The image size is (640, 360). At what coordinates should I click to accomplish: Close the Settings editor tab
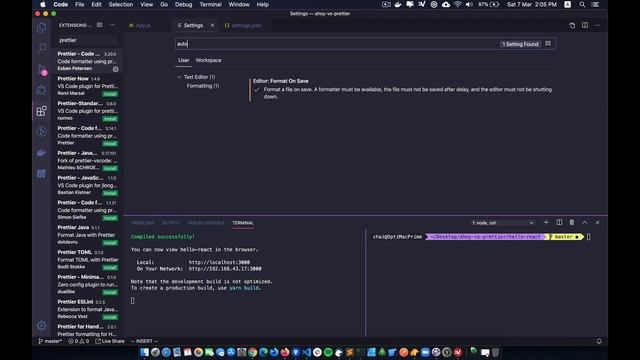(212, 25)
